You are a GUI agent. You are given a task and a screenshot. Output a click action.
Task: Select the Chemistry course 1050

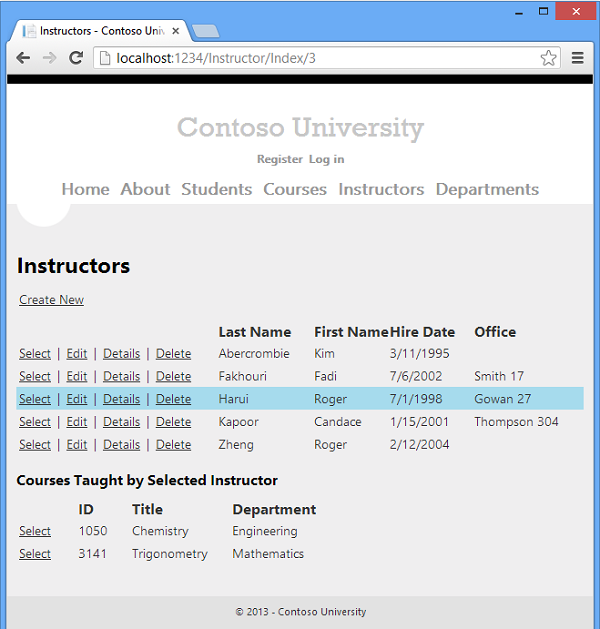(x=35, y=532)
